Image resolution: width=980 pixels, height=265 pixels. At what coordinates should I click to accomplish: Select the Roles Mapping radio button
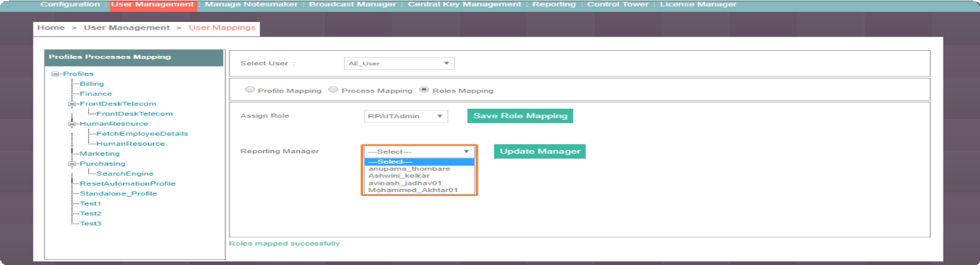tap(424, 90)
